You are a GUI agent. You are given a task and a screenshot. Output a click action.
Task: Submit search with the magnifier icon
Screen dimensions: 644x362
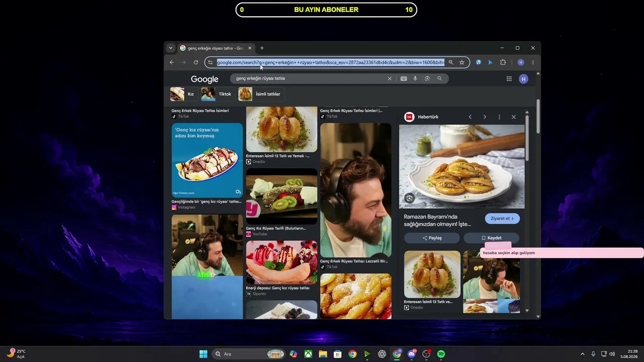tap(439, 78)
